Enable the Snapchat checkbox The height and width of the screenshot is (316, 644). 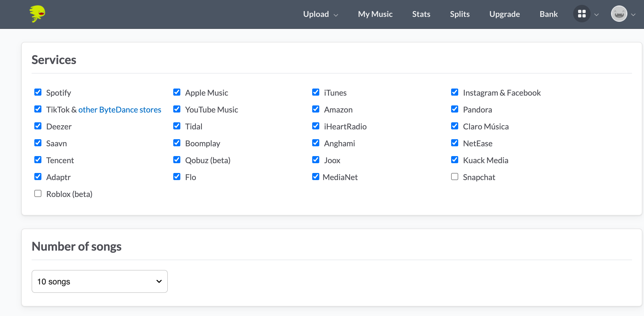pos(455,177)
